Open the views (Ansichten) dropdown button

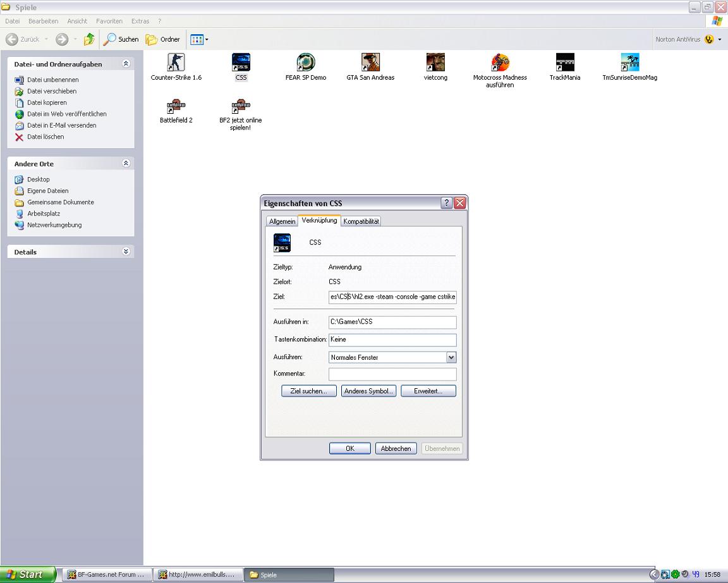coord(199,39)
